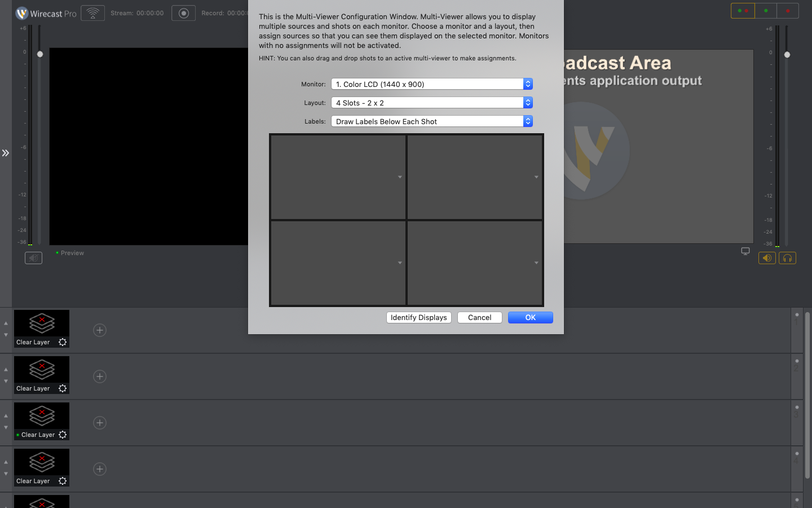Image resolution: width=812 pixels, height=508 pixels.
Task: Open top-left slot source assignment menu
Action: pyautogui.click(x=400, y=177)
